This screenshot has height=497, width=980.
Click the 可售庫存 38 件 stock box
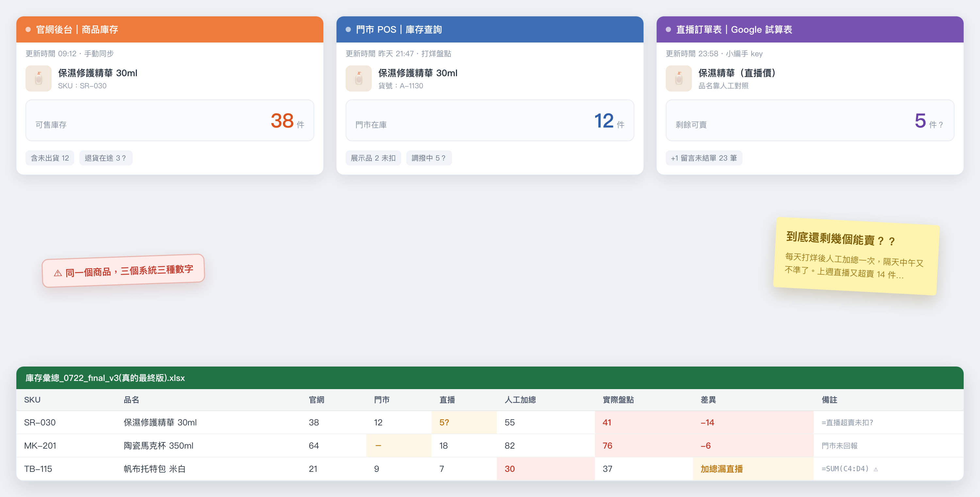(170, 120)
